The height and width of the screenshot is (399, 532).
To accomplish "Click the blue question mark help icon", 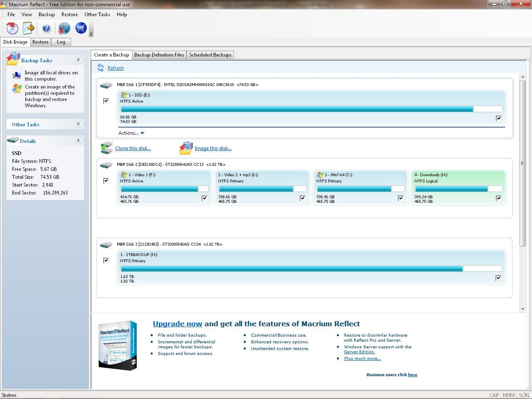I will [46, 28].
